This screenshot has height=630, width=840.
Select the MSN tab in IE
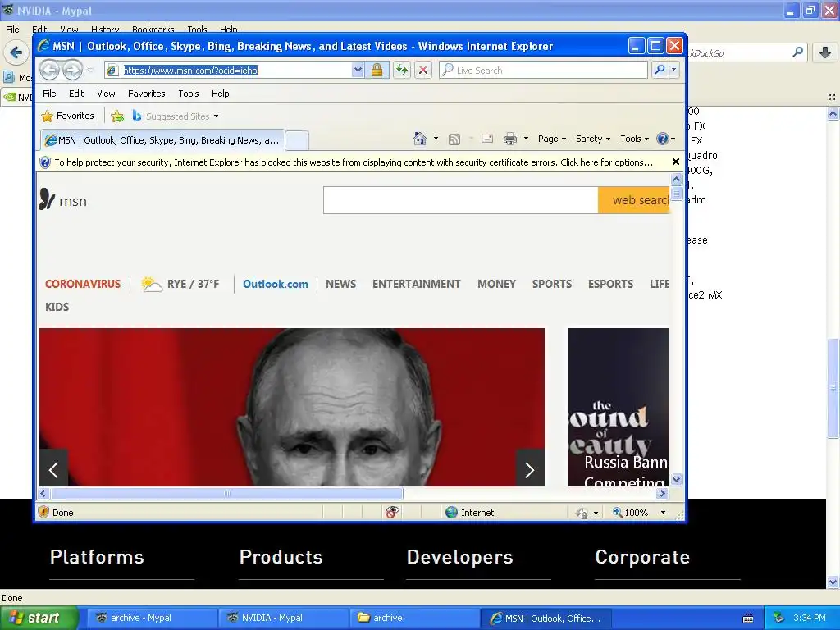162,140
